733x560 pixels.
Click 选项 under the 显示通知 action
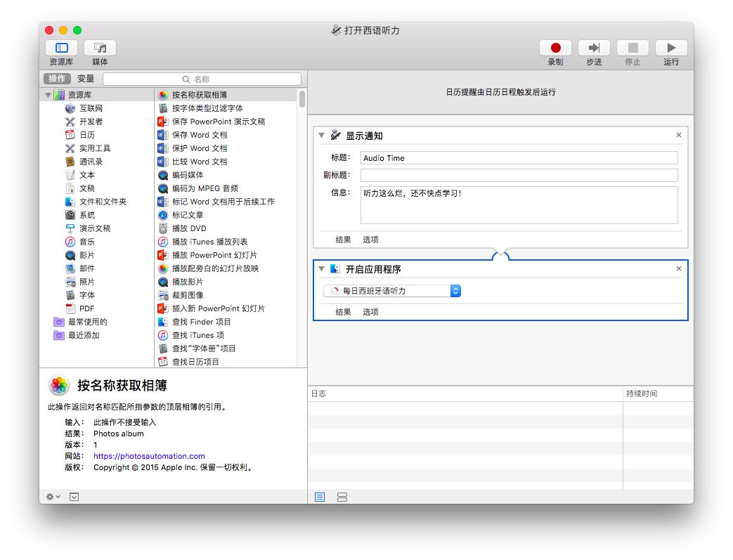(x=370, y=240)
